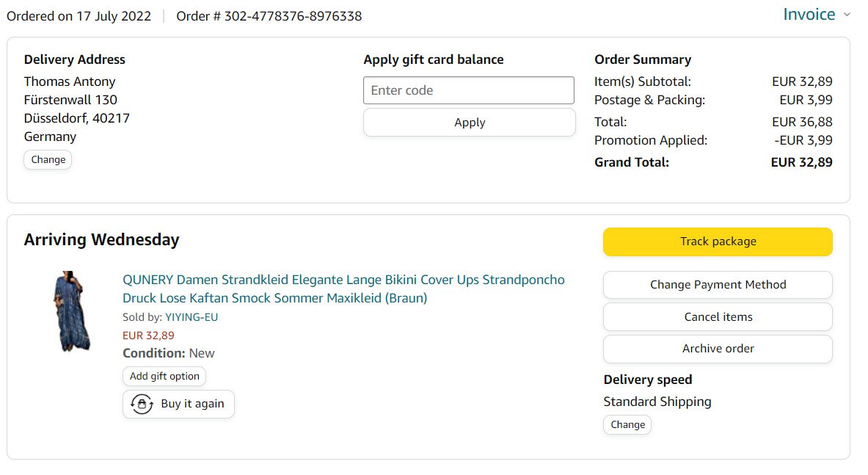The width and height of the screenshot is (868, 475).
Task: Expand the Invoice dropdown chevron
Action: 846,15
